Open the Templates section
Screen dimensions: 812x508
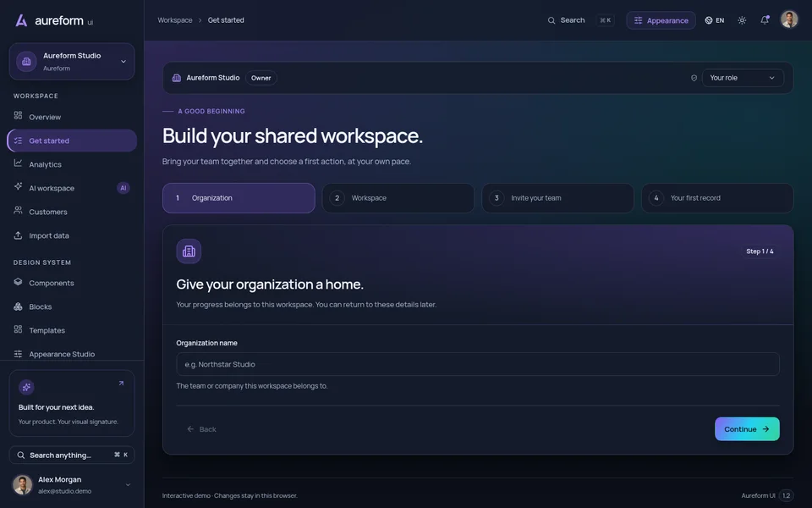72,330
